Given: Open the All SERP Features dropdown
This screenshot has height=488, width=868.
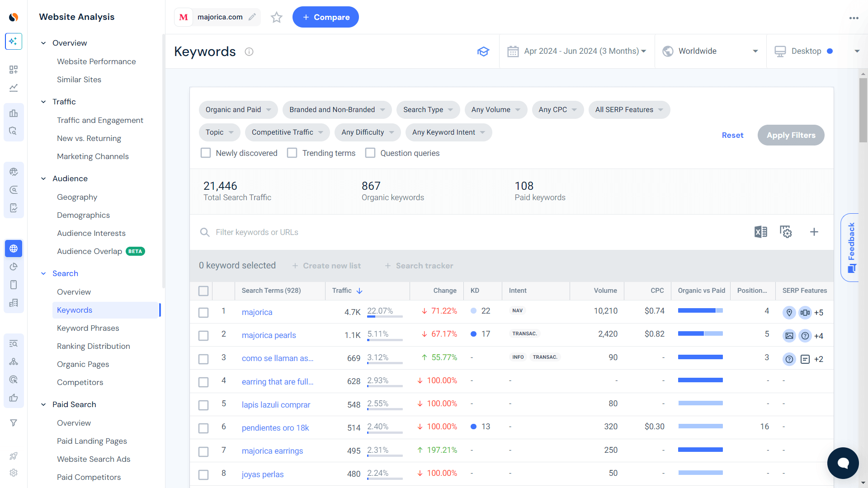Looking at the screenshot, I should pos(629,110).
